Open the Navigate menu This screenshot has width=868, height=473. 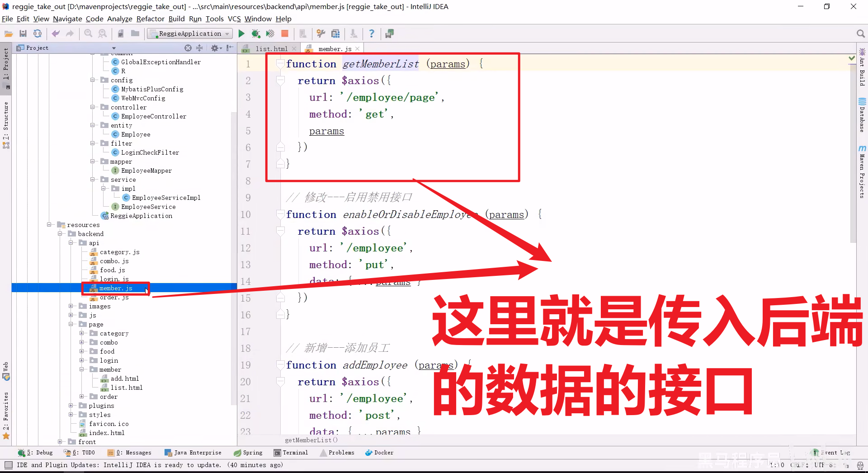pos(67,19)
